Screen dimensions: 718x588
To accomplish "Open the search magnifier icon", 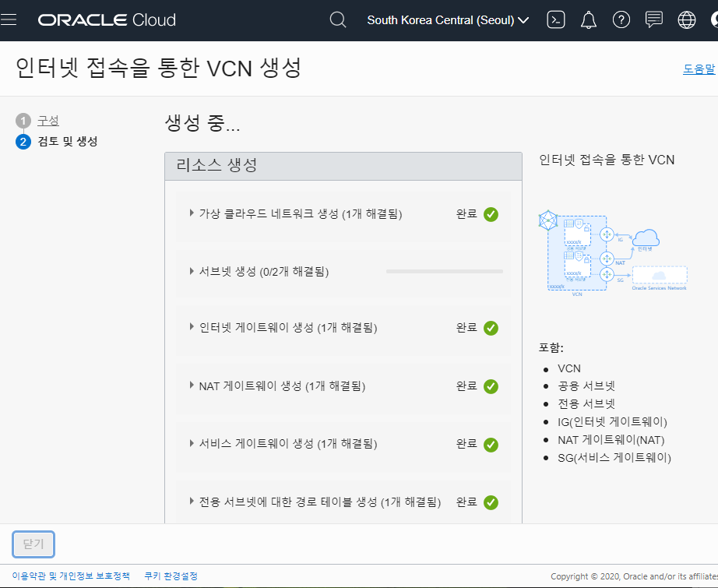I will [x=337, y=20].
